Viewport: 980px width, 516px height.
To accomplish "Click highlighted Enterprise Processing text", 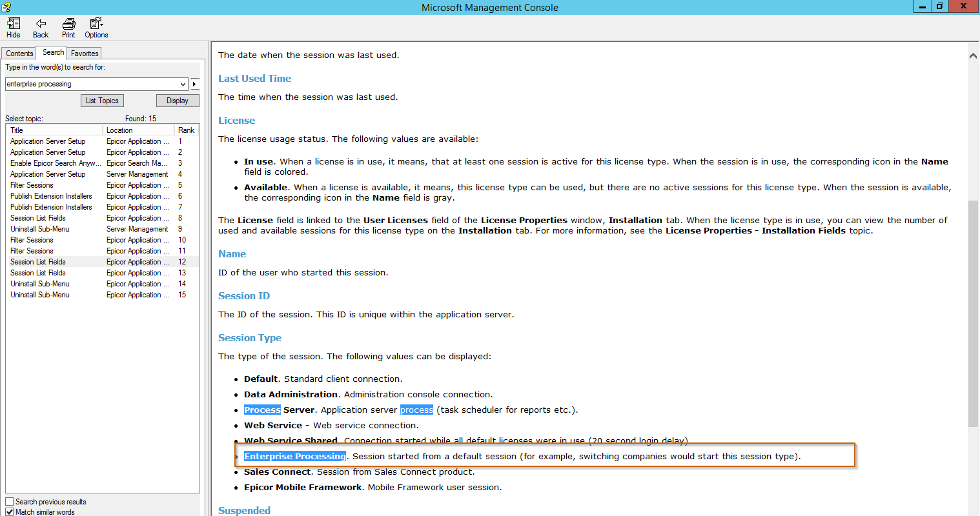I will point(295,457).
